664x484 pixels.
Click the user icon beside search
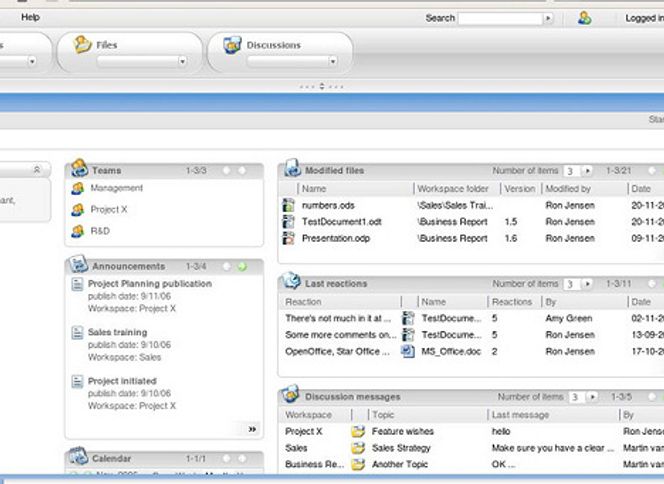(x=585, y=18)
